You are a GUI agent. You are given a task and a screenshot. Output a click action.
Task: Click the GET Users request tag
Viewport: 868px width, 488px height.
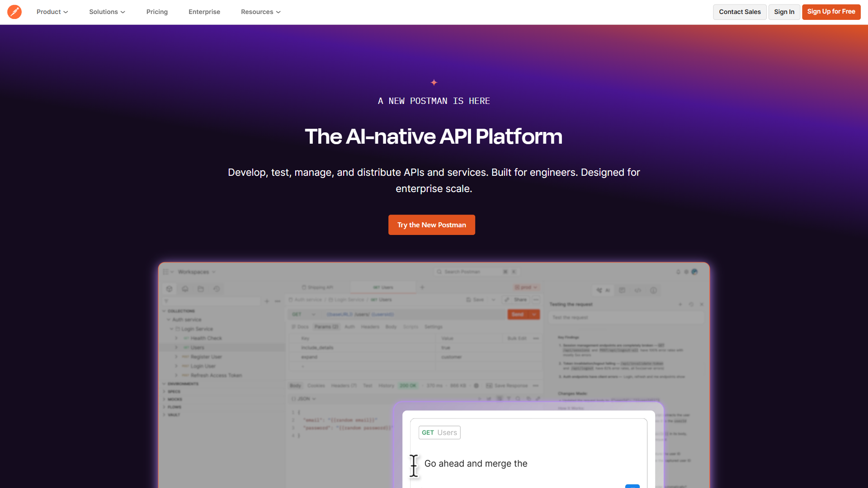point(439,432)
